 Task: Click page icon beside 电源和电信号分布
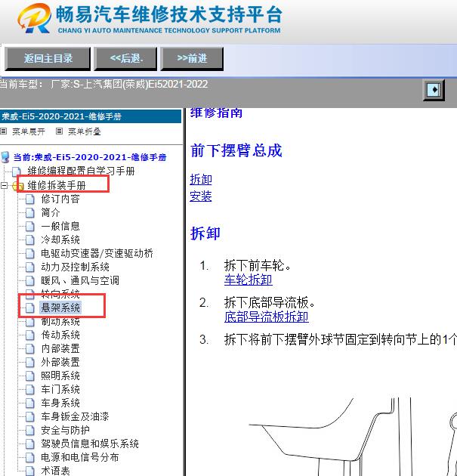point(29,457)
